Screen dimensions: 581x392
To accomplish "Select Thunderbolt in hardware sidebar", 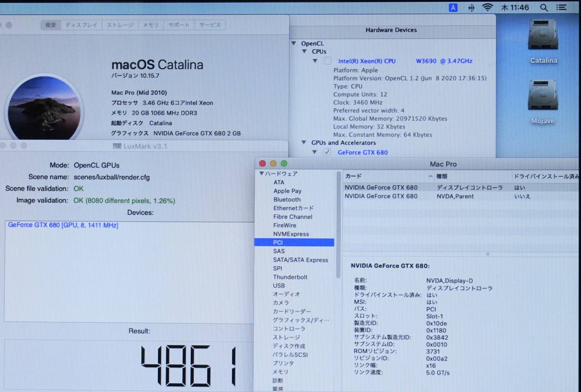I will (x=290, y=277).
